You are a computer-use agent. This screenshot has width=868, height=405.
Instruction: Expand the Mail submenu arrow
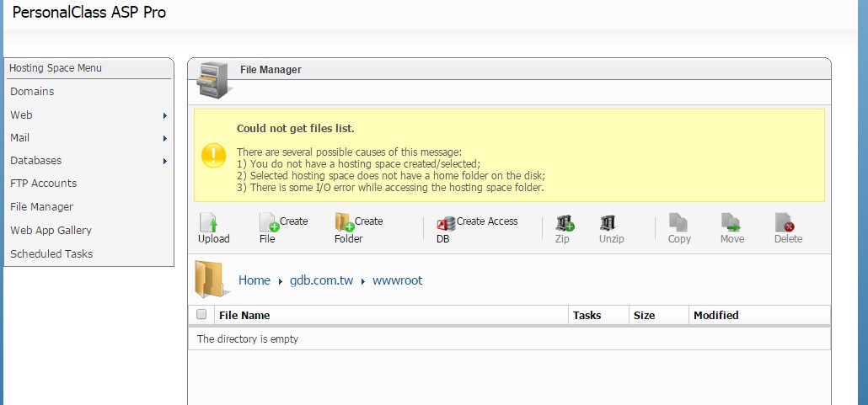pos(165,138)
